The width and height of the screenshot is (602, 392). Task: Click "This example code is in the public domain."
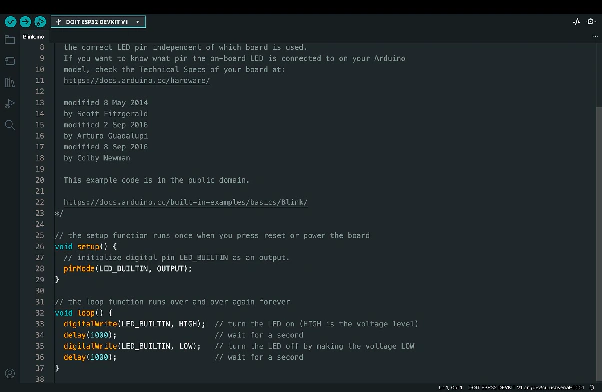[x=156, y=180]
